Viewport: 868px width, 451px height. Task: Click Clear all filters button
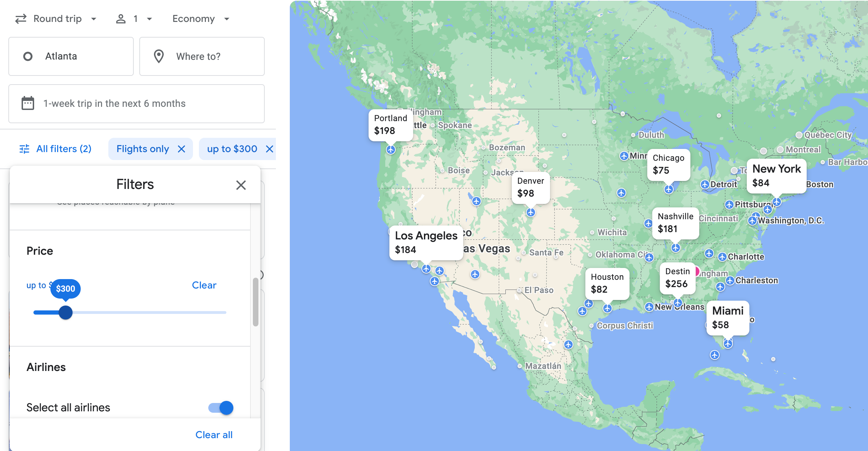coord(214,435)
